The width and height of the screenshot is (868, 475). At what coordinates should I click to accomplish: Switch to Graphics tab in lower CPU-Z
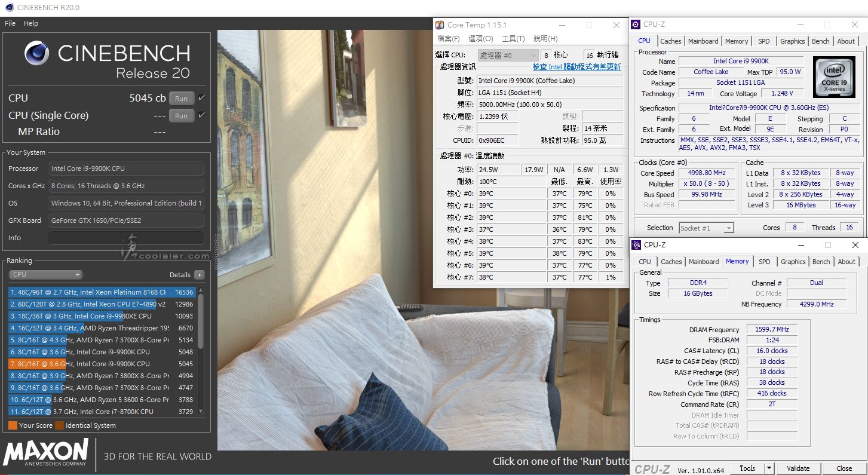[793, 262]
